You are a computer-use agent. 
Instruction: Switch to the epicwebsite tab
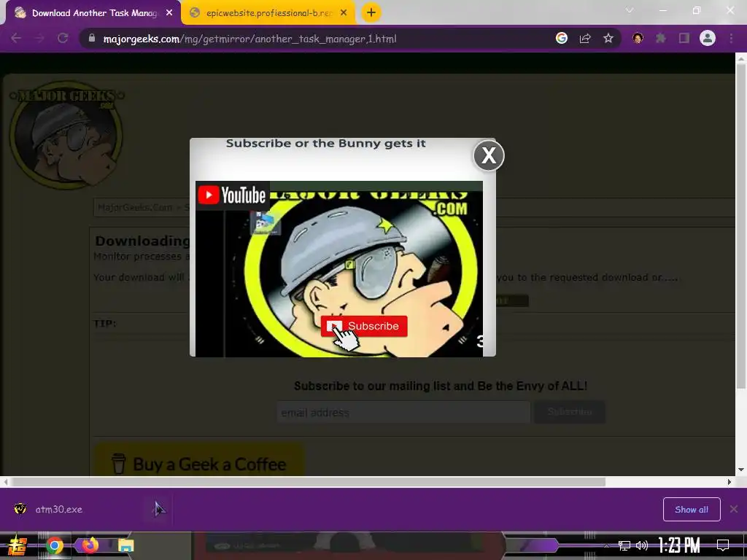[x=268, y=13]
